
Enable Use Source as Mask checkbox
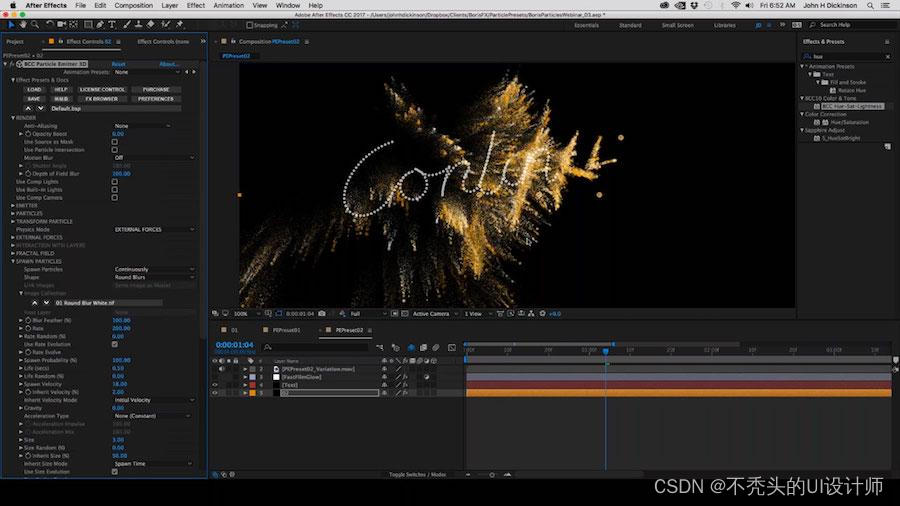tap(115, 142)
